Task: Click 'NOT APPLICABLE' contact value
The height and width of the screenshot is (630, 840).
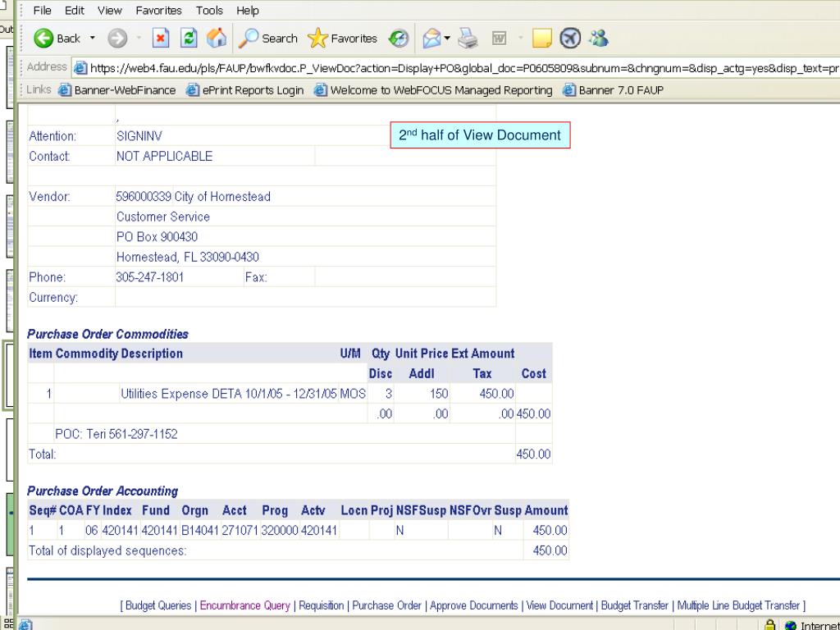Action: click(x=164, y=157)
